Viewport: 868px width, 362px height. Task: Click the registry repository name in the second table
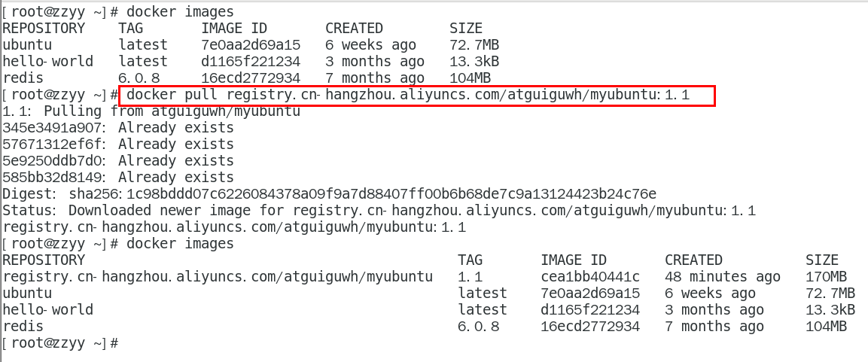[x=218, y=277]
